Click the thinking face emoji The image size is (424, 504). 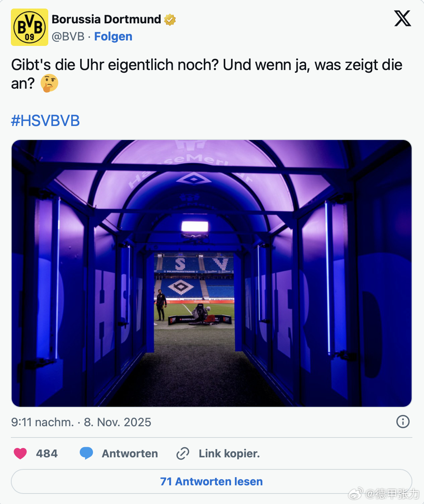pos(49,83)
